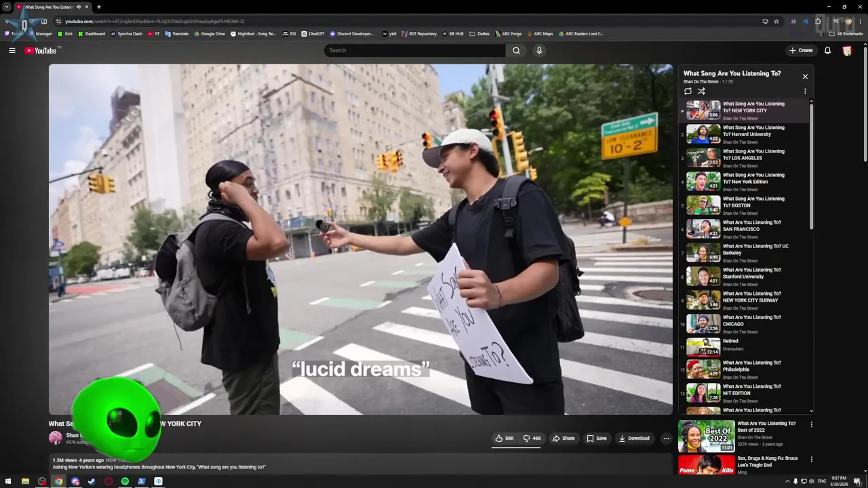Select NEW YORK CITY SUBWAY playlist item

(x=744, y=300)
